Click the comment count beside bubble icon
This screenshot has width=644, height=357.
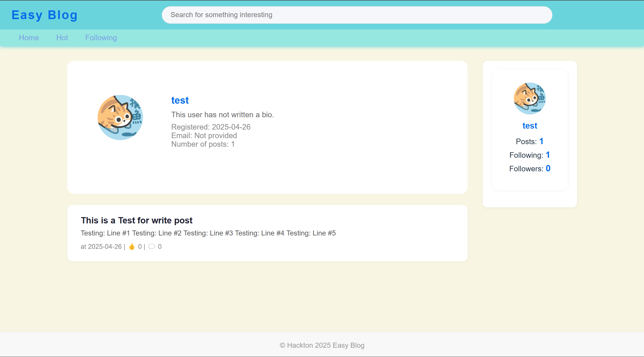[x=160, y=247]
